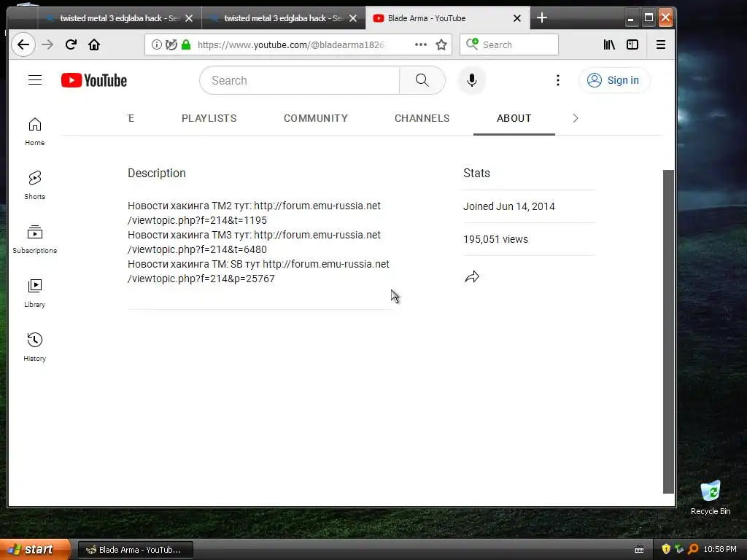Click Blade Arma - YouTube taskbar button
Image resolution: width=747 pixels, height=560 pixels.
pos(135,550)
